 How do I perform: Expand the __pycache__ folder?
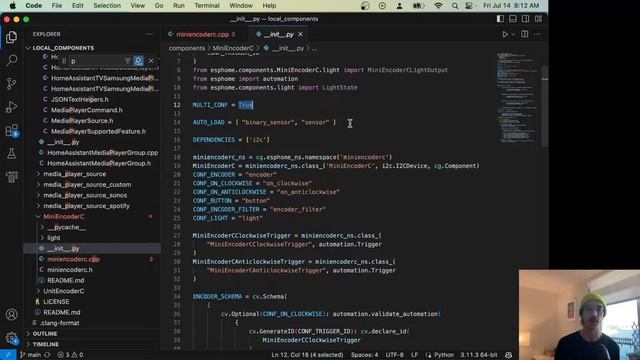67,227
